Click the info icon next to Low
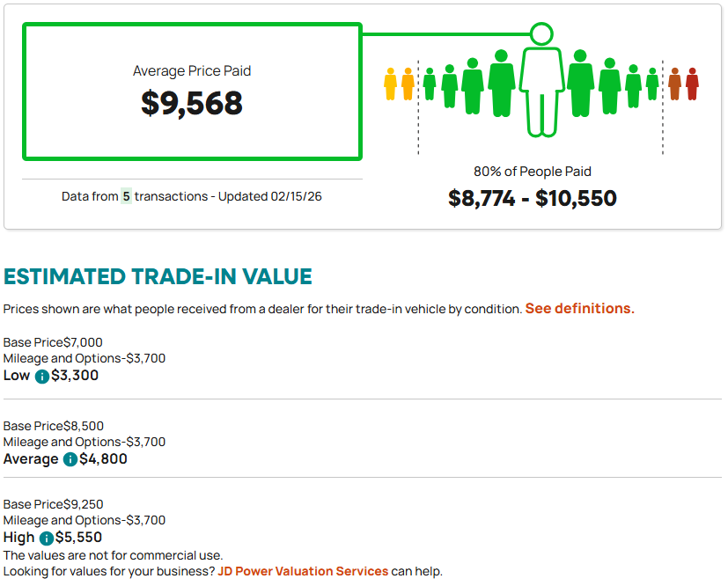Viewport: 728px width, 586px height. click(41, 377)
